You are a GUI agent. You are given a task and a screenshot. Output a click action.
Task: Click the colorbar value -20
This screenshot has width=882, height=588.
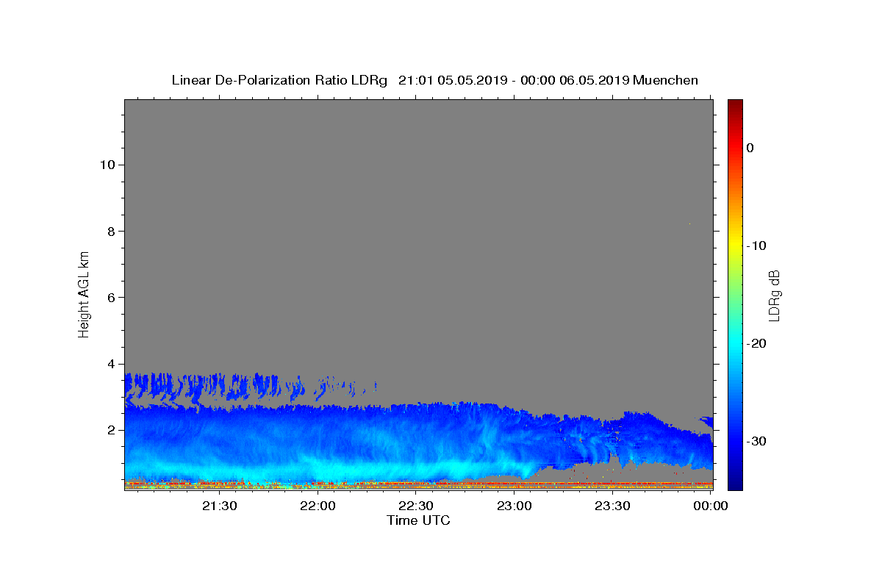pos(756,343)
